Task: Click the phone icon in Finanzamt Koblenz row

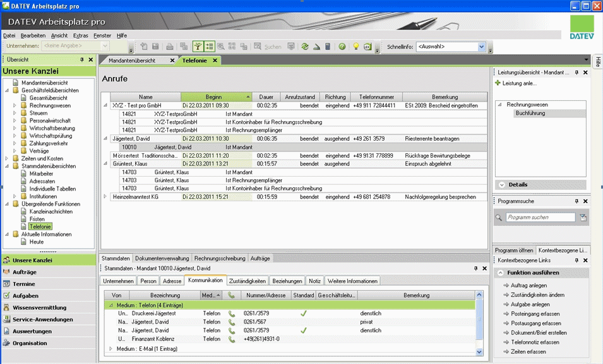Action: (232, 339)
